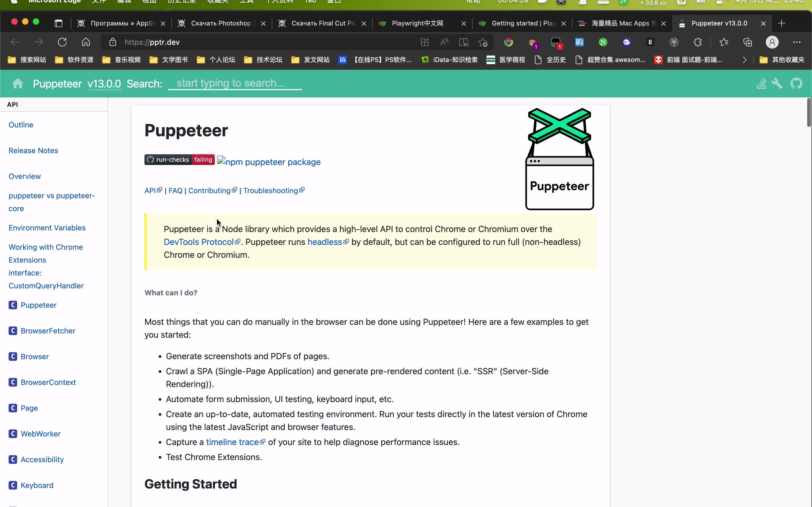Open the Settings and more menu
The image size is (812, 507).
[798, 42]
